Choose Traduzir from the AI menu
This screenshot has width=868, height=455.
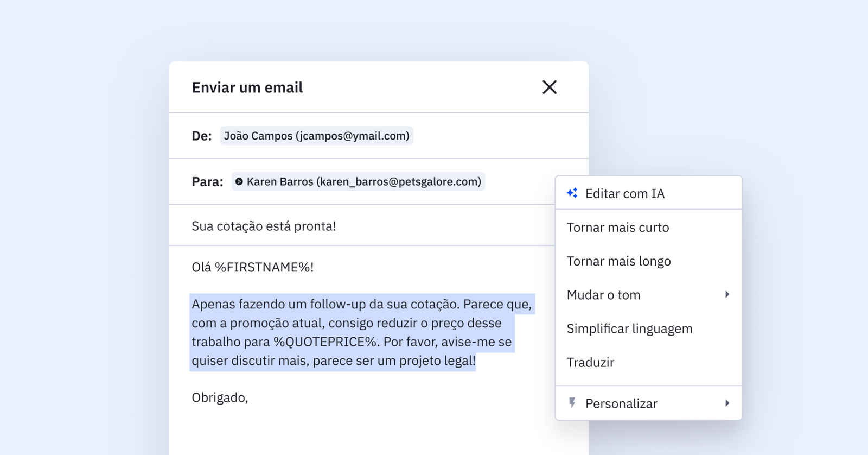click(x=590, y=362)
